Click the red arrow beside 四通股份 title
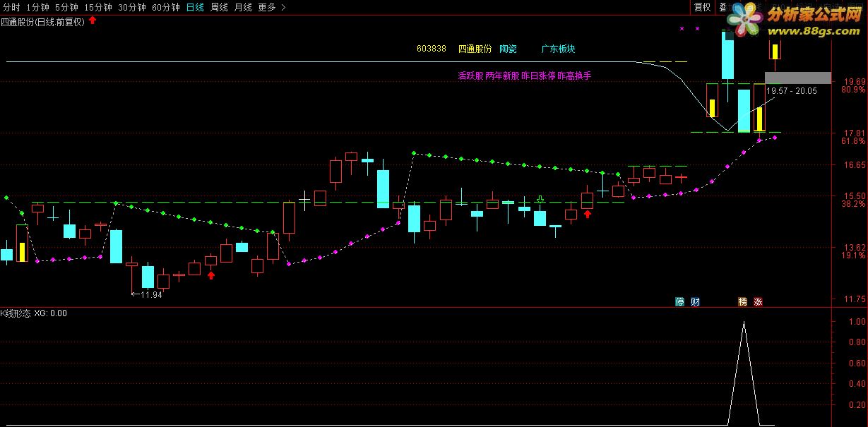The image size is (868, 427). 93,20
